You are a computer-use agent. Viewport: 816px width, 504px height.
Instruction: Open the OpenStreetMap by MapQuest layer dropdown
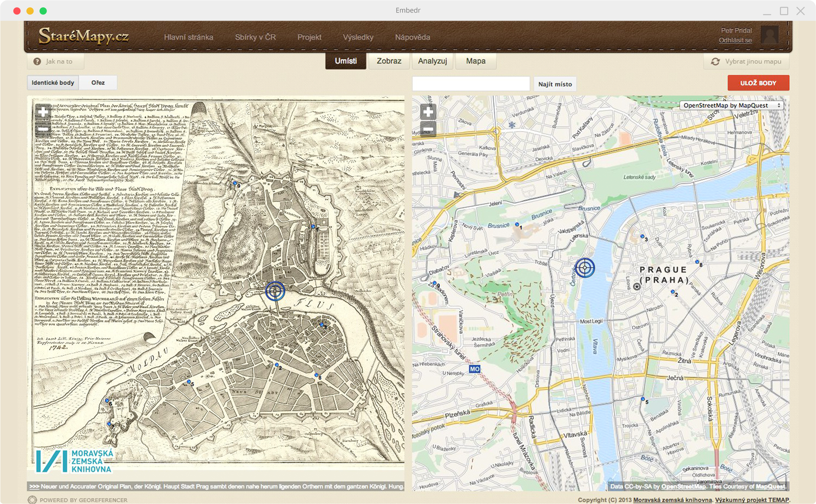[731, 105]
